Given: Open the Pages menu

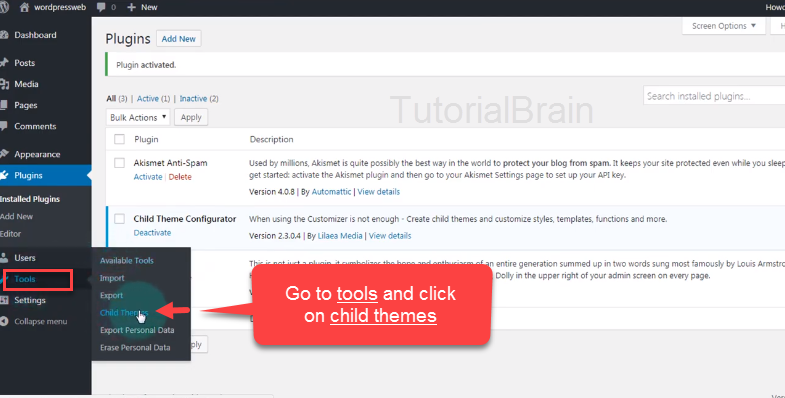Looking at the screenshot, I should 26,105.
